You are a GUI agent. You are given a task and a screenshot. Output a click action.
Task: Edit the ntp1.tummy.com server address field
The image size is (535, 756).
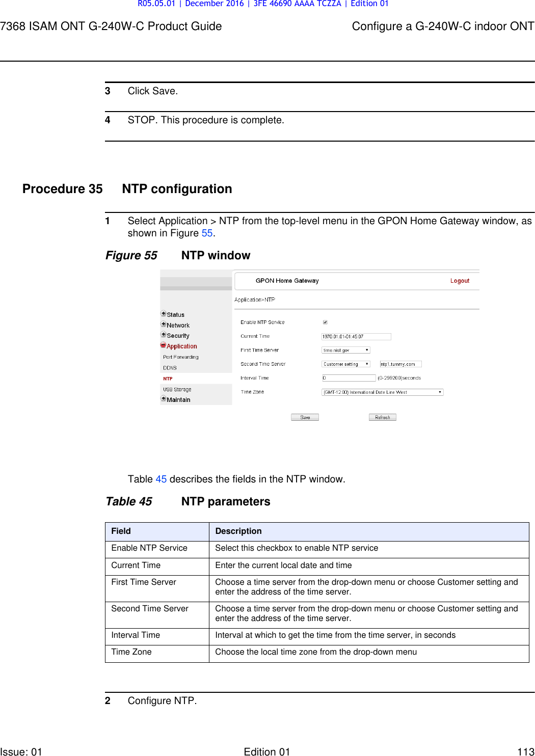coord(400,363)
